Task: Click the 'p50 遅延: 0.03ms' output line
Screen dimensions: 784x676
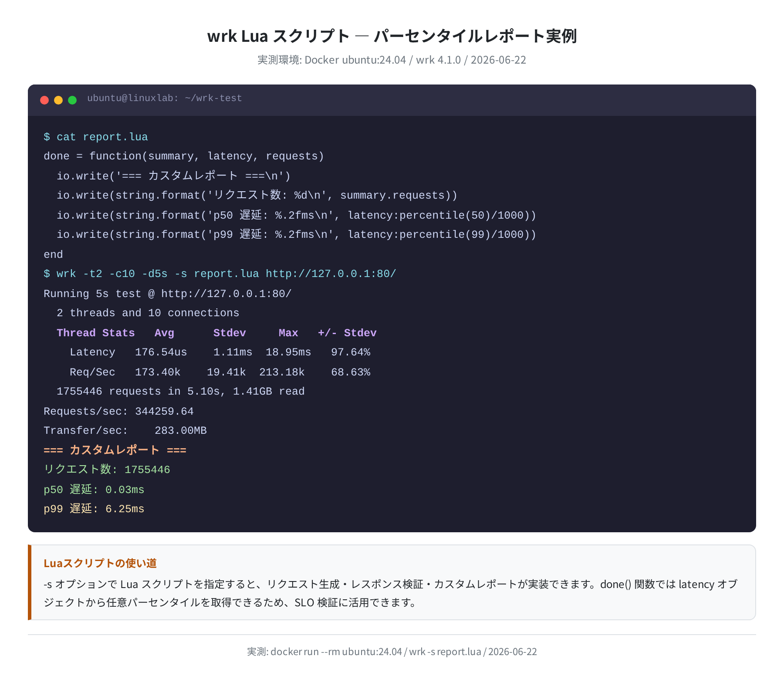Action: pos(94,490)
